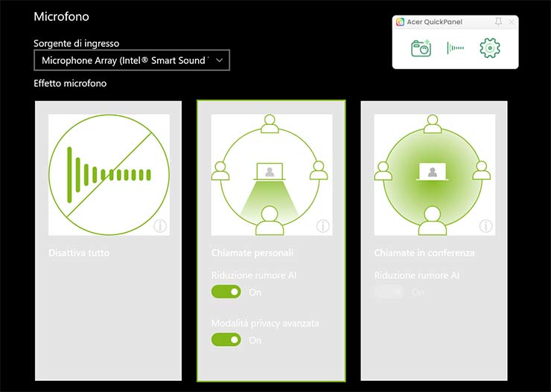Click the Microphone Array dropdown arrow
Image resolution: width=551 pixels, height=392 pixels.
219,60
